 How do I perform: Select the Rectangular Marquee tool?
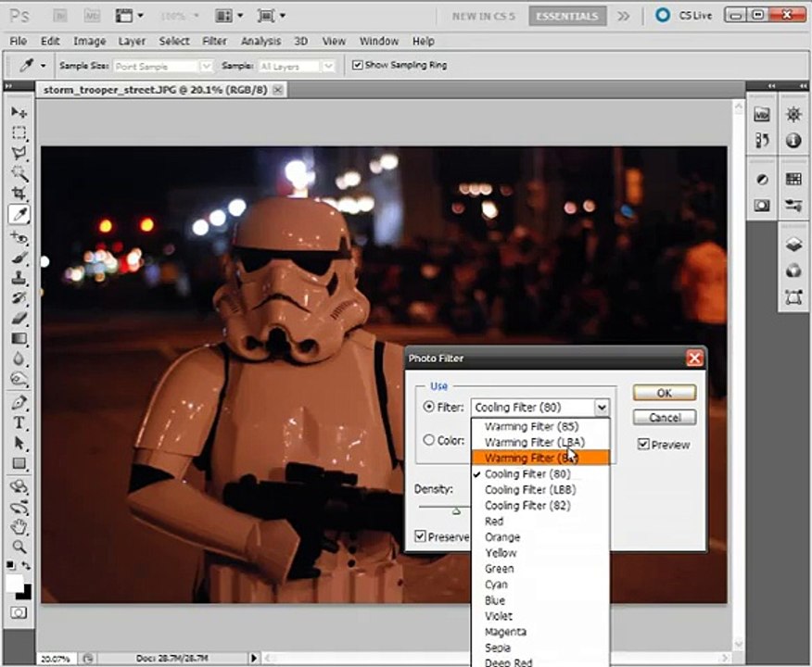pos(19,133)
